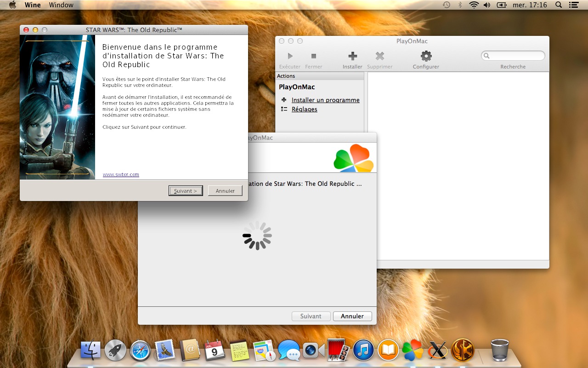Click X11 icon in the Dock

click(x=438, y=351)
